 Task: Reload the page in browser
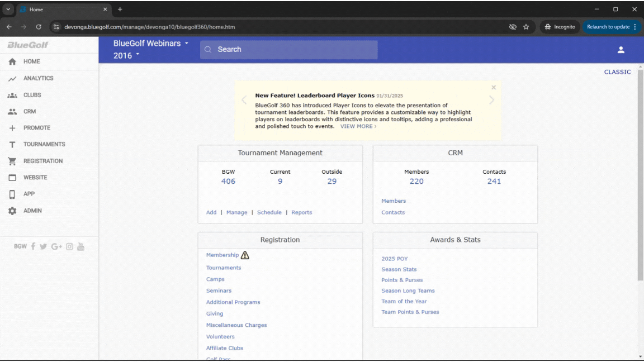39,27
